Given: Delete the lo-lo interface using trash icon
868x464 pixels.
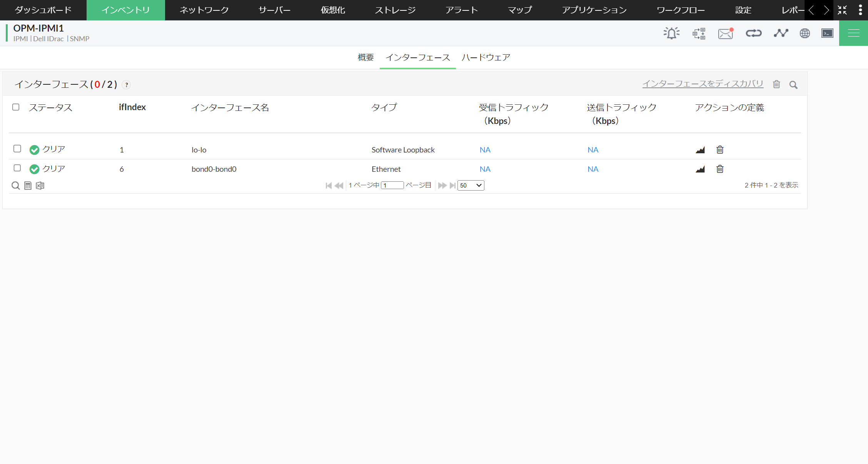Looking at the screenshot, I should (720, 149).
